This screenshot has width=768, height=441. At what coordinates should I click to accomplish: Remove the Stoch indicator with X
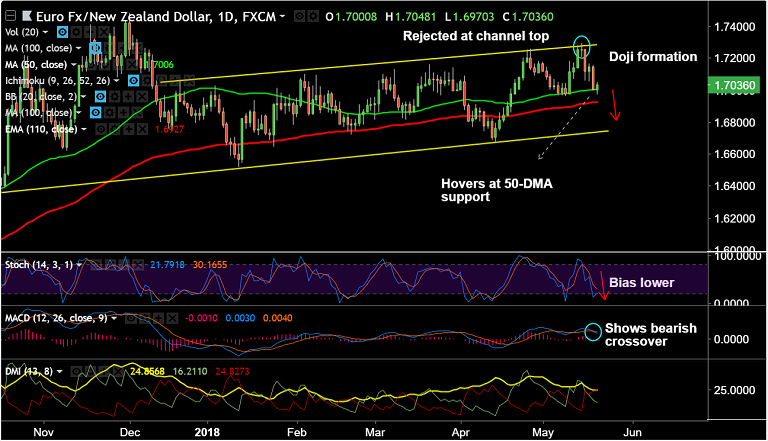click(x=138, y=265)
